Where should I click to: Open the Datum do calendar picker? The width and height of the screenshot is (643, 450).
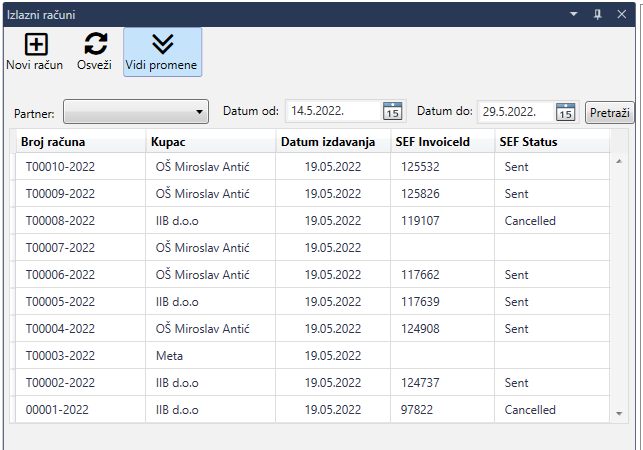click(x=565, y=112)
